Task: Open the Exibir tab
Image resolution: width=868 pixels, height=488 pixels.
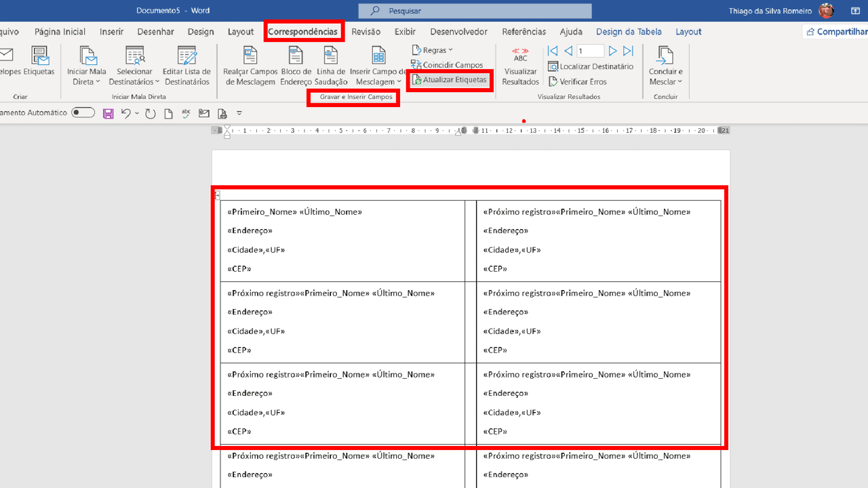Action: point(405,32)
